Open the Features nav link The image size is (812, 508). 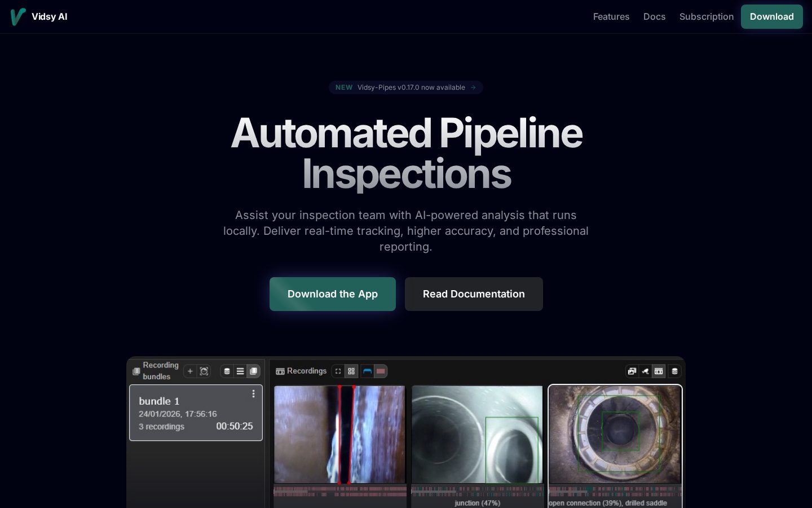611,17
